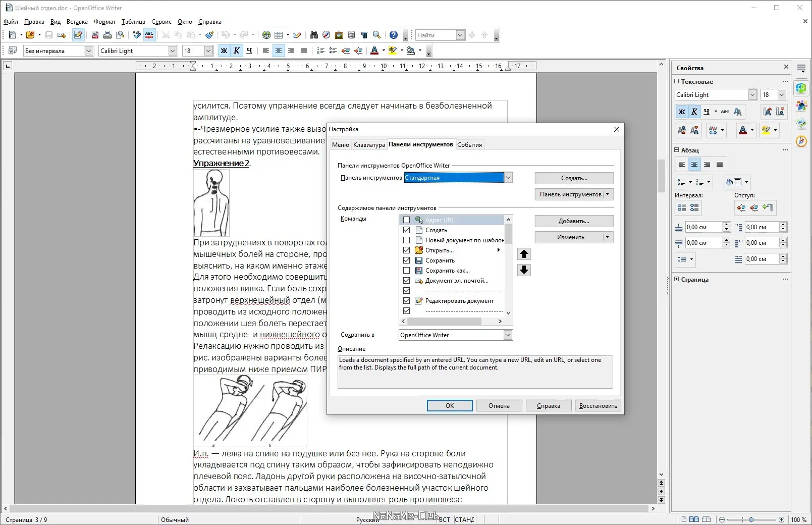Apply justified alignment in the sidebar Абзац section
Screen dimensions: 812x525
(x=720, y=165)
